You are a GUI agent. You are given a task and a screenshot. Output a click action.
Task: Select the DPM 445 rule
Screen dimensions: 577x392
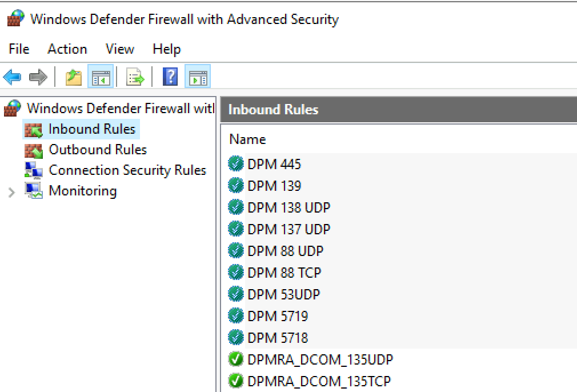[274, 164]
